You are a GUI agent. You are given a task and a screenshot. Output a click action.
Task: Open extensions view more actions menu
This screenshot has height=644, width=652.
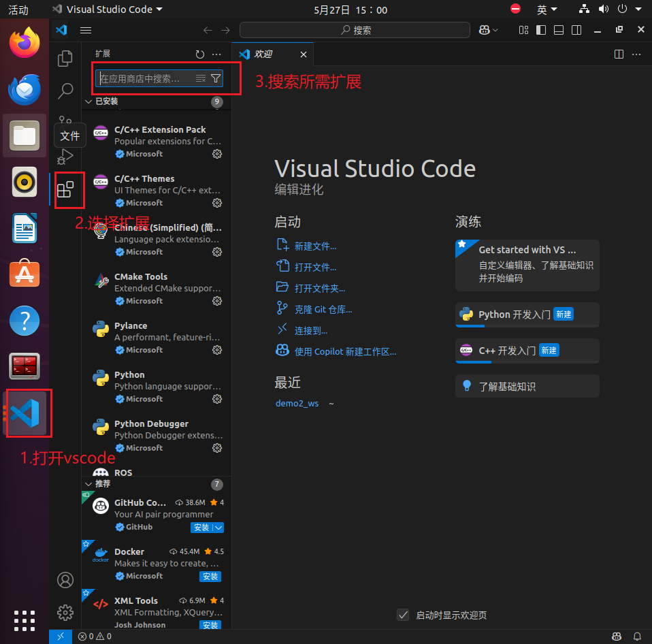coord(216,54)
